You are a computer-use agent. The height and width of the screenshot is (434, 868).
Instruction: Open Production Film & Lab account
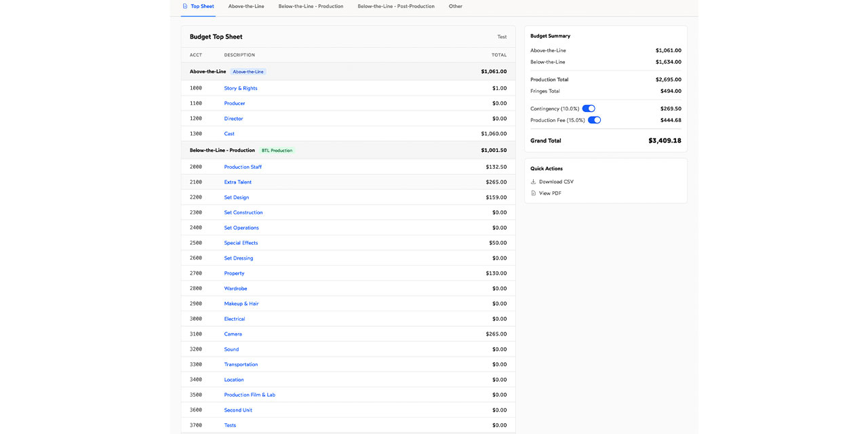(250, 395)
